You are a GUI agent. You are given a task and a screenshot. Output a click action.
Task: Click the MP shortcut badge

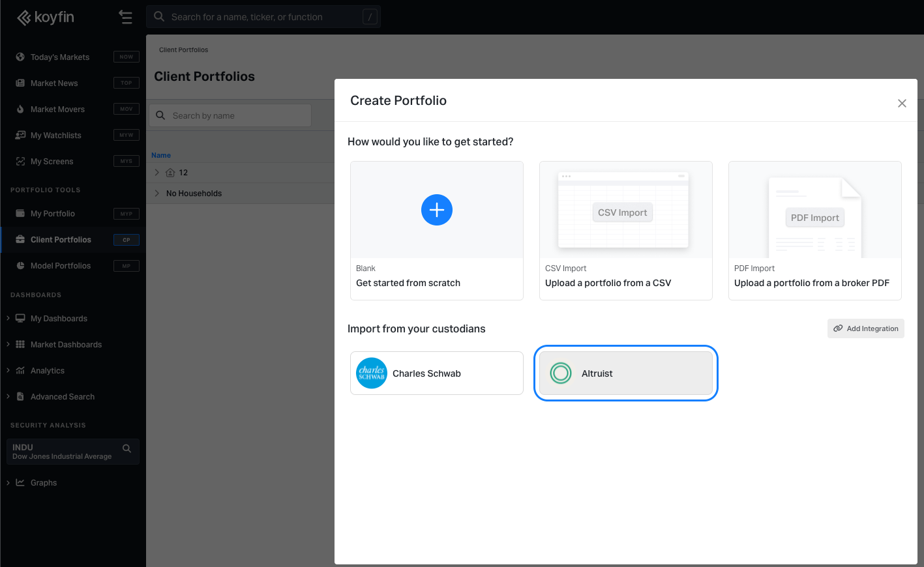pyautogui.click(x=127, y=266)
